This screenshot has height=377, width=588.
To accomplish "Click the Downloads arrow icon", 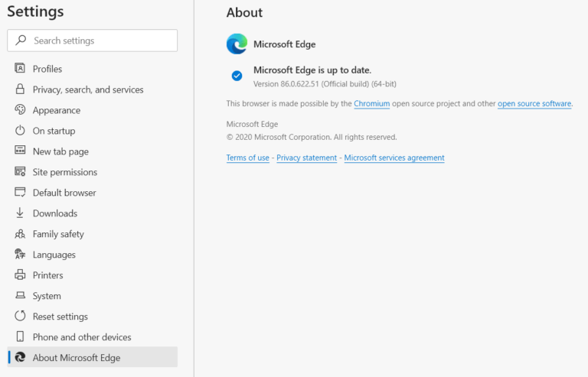I will [20, 213].
